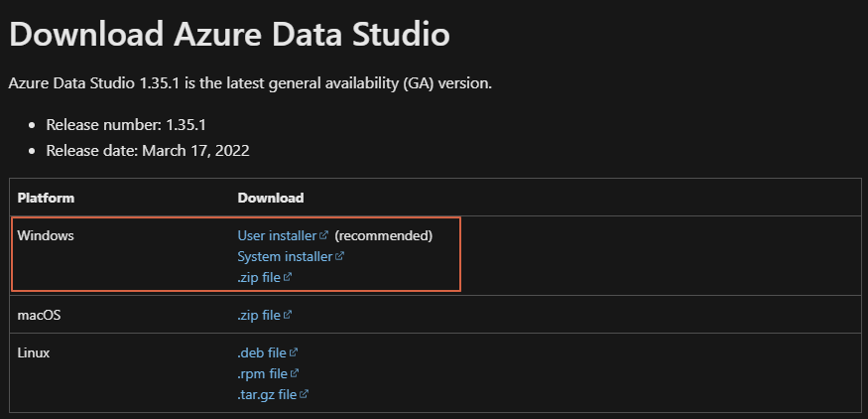The height and width of the screenshot is (419, 868).
Task: Click the 'Release date: March 17, 2022' bullet
Action: click(x=148, y=150)
